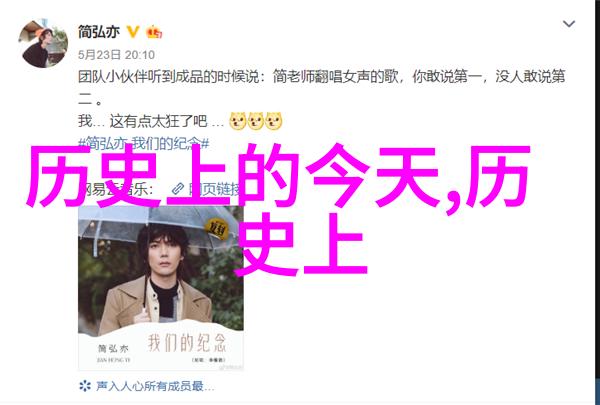Screen dimensions: 600x405
Task: Click the last doge emoji
Action: (x=273, y=121)
